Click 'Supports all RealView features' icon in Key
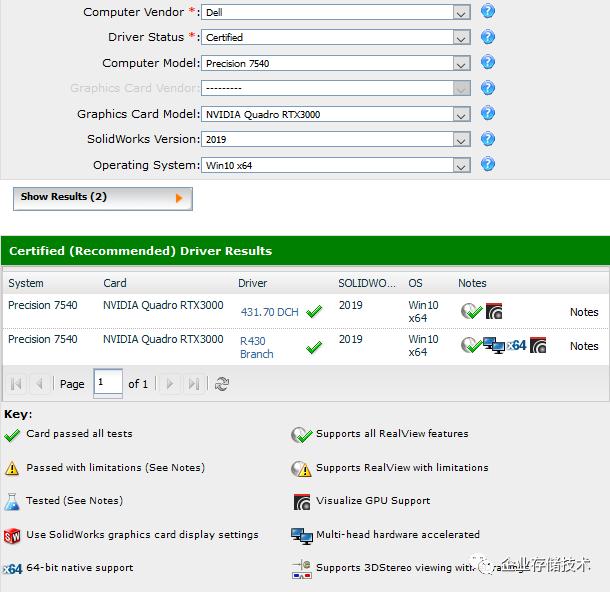Viewport: 610px width, 592px height. click(301, 435)
